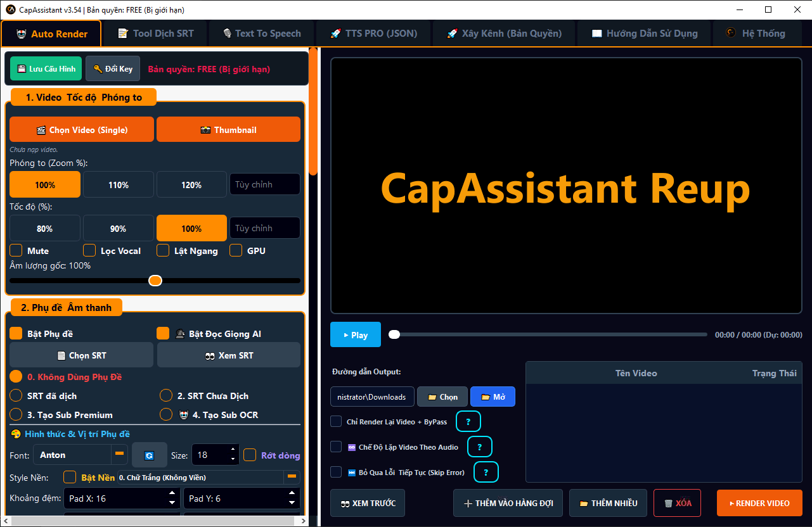
Task: Decrease Pad X with down arrow
Action: pyautogui.click(x=172, y=503)
